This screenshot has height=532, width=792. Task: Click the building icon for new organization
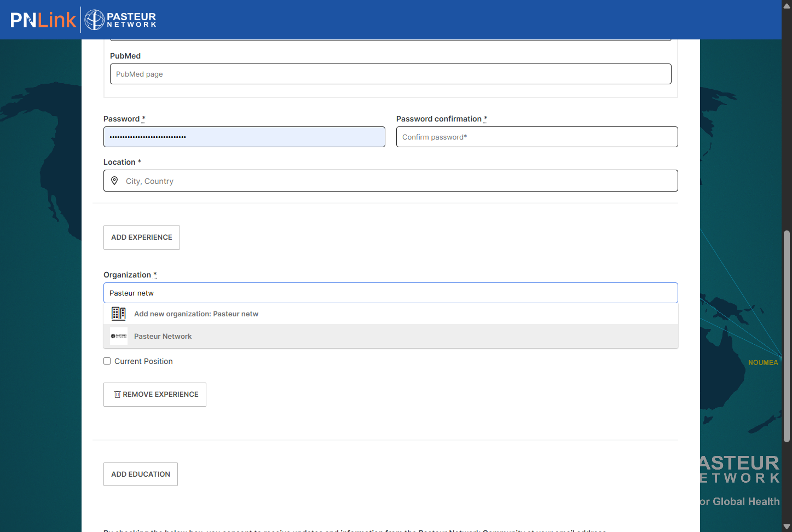119,314
